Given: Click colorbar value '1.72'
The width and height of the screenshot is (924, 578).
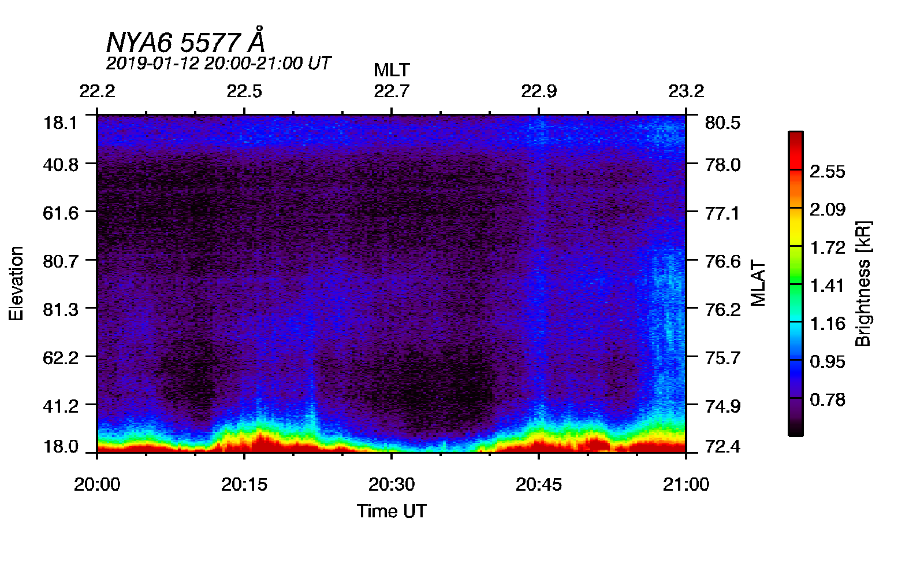Looking at the screenshot, I should point(828,247).
